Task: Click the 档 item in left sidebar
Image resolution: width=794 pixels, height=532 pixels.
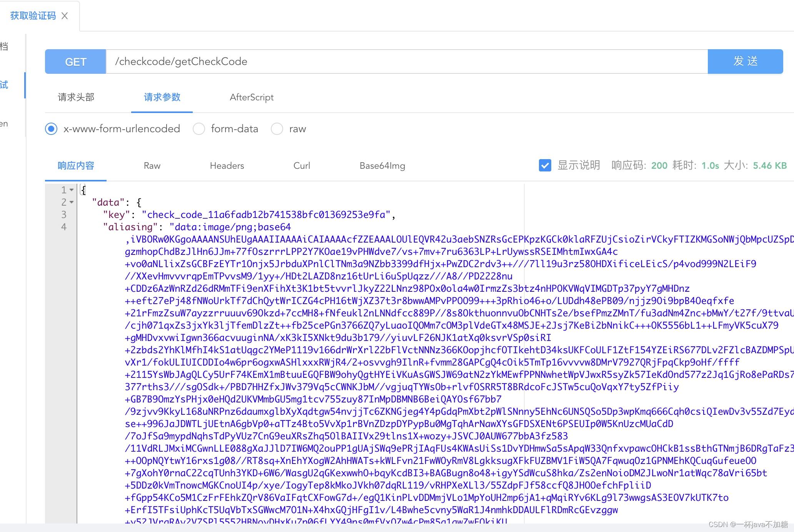Action: [4, 47]
